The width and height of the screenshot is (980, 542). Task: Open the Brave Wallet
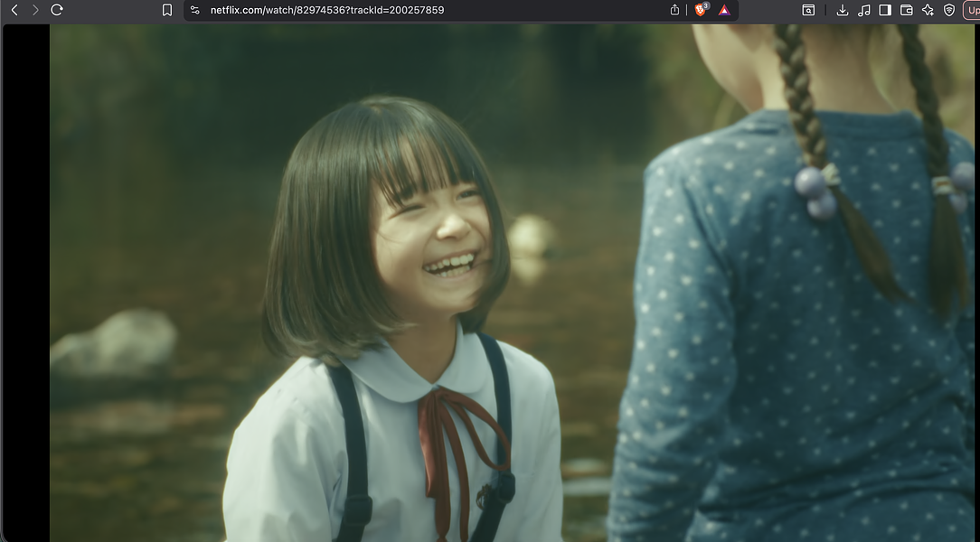pos(906,10)
